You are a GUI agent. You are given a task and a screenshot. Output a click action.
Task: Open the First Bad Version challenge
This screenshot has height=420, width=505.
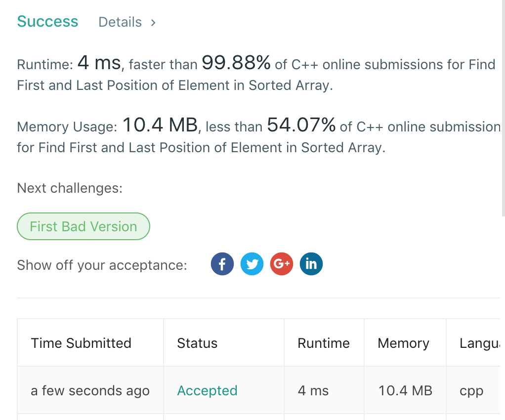84,226
